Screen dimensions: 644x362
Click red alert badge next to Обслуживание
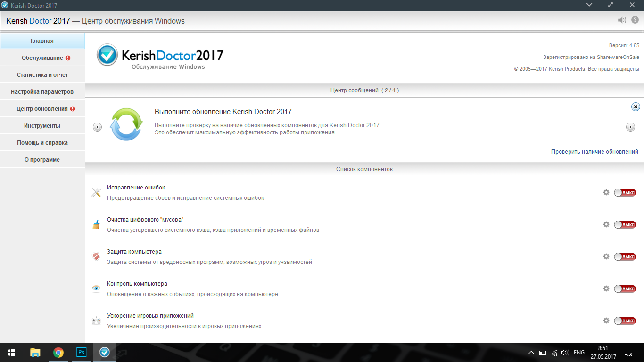coord(68,58)
